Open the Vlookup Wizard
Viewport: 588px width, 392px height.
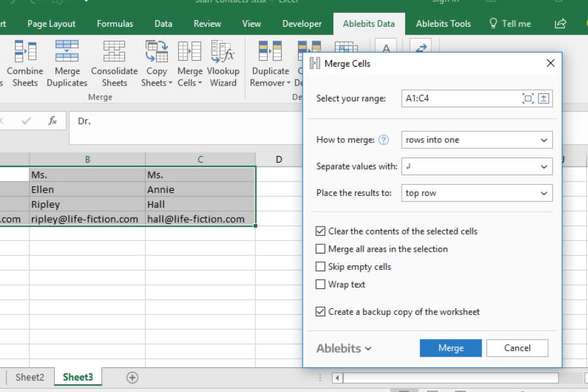[x=223, y=52]
